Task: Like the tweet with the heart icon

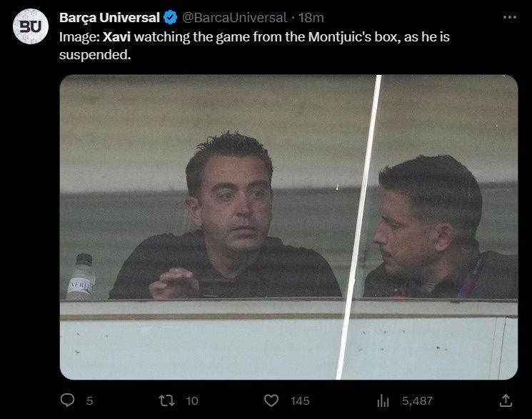Action: point(271,400)
